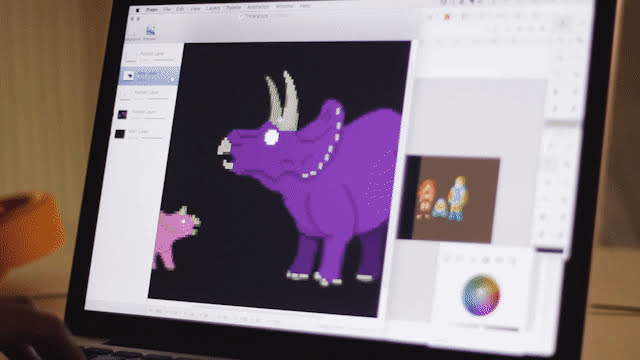Open the Pixen application menu
This screenshot has width=640, height=360.
(x=152, y=9)
